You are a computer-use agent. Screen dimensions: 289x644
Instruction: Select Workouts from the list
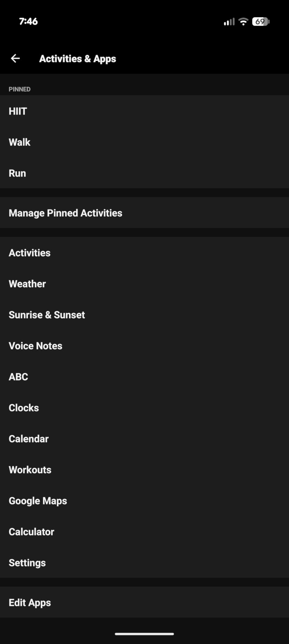tap(144, 469)
